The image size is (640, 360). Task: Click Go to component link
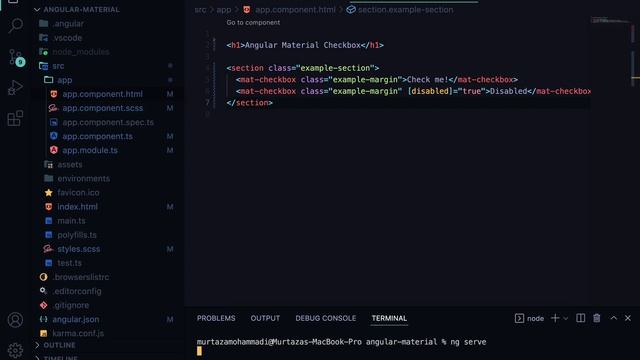click(253, 22)
